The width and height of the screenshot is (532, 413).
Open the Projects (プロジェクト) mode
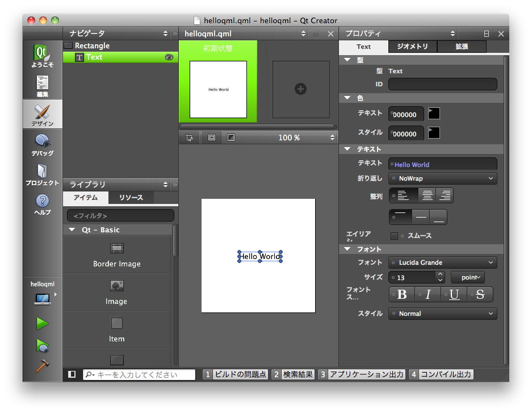click(x=43, y=174)
